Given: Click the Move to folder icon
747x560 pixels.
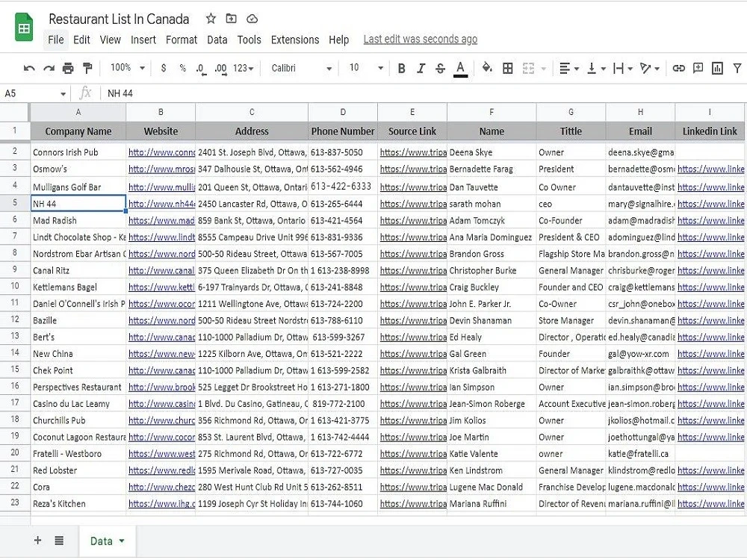Looking at the screenshot, I should tap(231, 19).
